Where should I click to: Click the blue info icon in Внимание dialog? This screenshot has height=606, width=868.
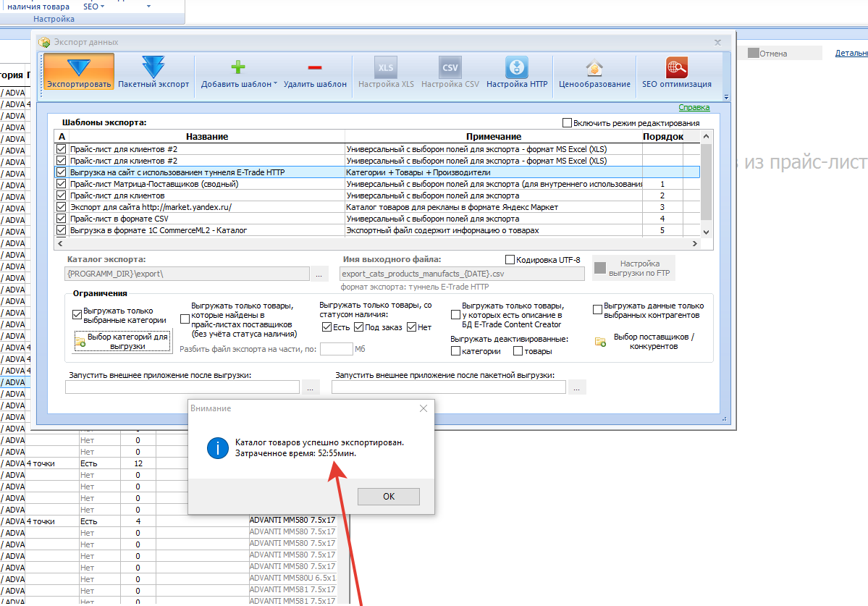(218, 448)
